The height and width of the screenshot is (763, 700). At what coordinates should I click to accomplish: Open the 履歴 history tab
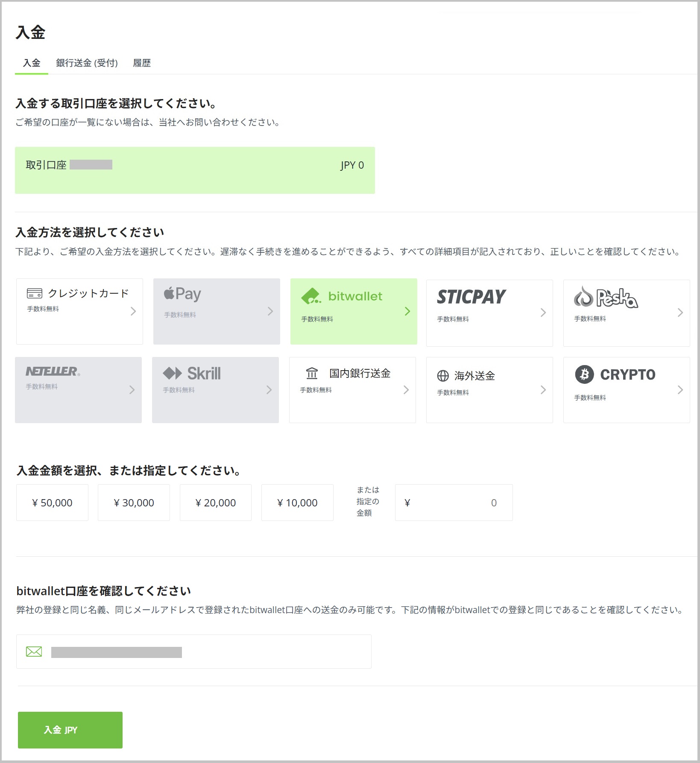[x=142, y=63]
